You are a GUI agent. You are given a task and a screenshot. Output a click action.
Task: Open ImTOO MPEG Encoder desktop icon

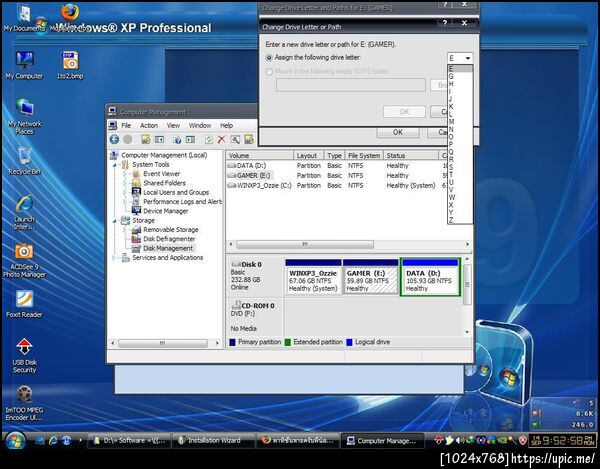[24, 404]
